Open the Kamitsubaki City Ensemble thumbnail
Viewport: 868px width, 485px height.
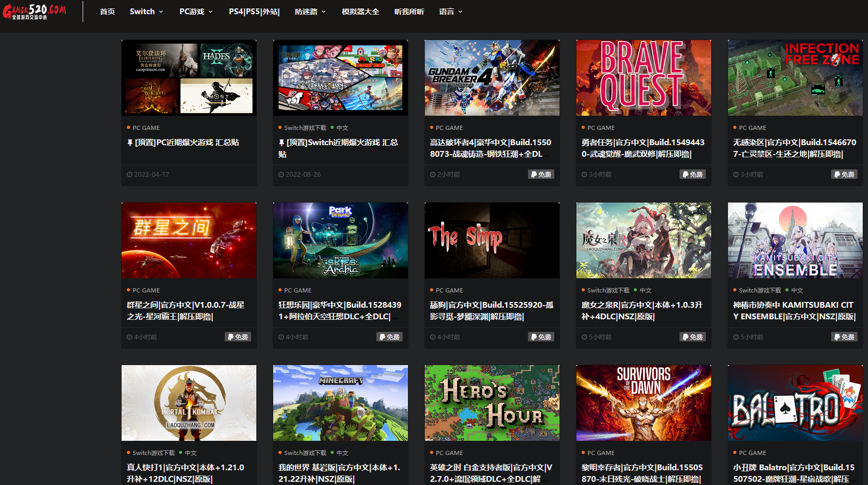click(795, 240)
